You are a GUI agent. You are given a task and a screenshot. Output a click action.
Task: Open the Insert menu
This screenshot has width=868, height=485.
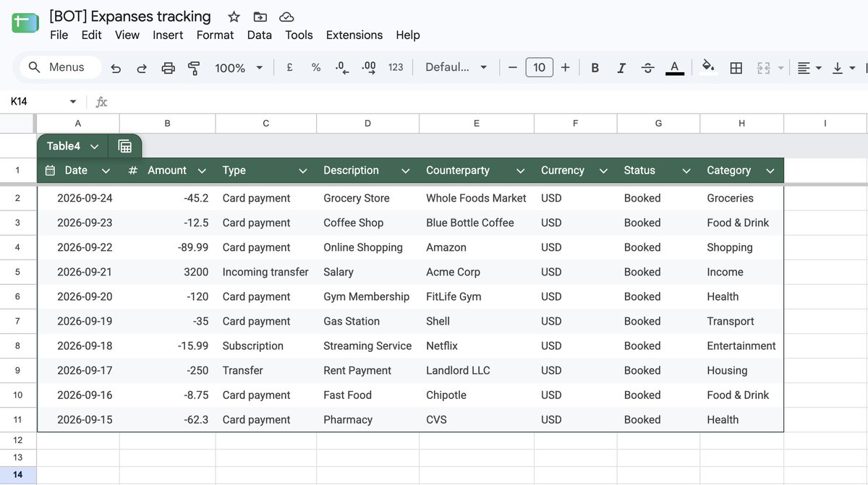click(x=168, y=35)
